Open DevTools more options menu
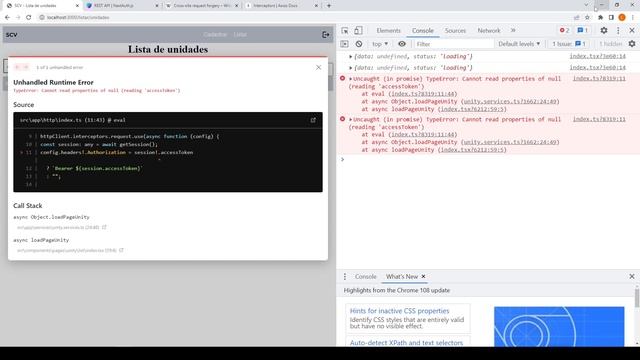Screen dimensions: 640x360 click(x=618, y=31)
